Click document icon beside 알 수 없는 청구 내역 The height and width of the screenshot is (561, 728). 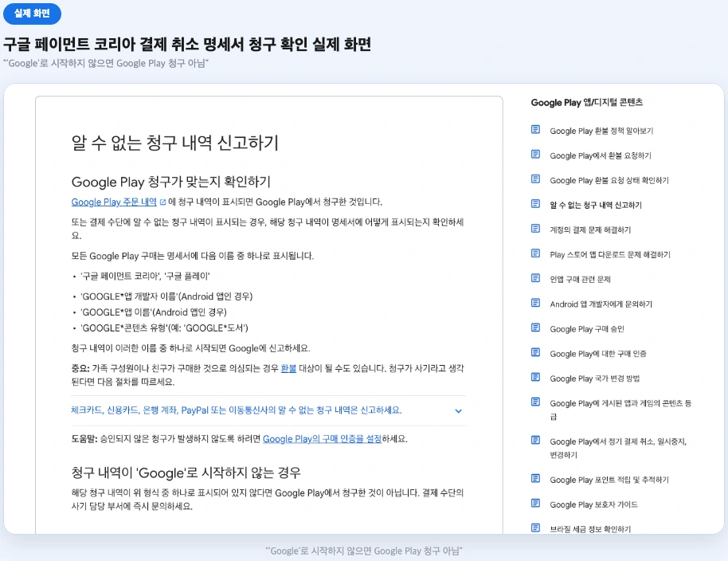coord(535,204)
